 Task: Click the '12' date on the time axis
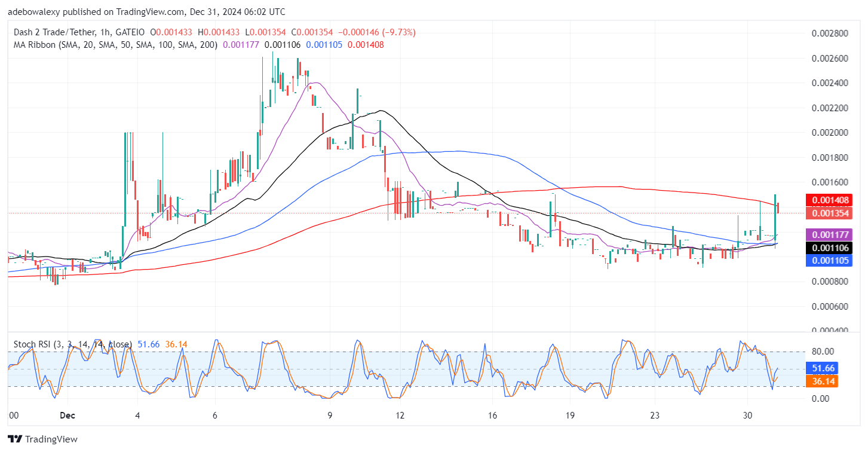(x=400, y=414)
